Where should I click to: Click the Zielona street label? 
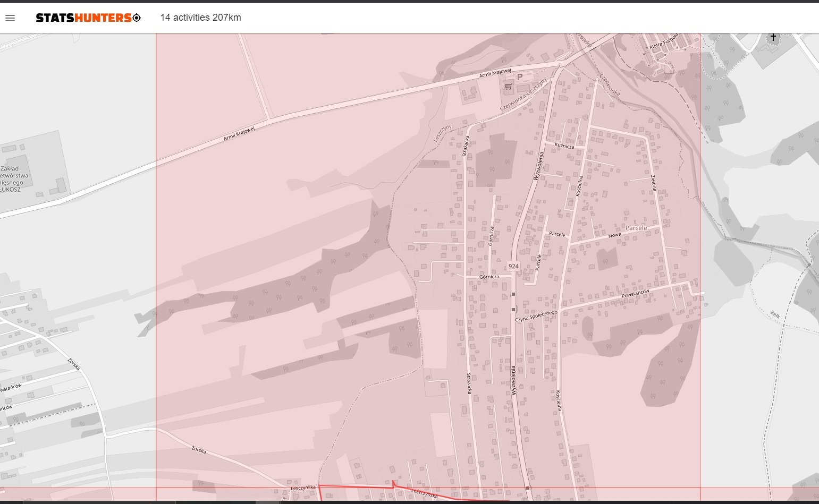tap(654, 183)
